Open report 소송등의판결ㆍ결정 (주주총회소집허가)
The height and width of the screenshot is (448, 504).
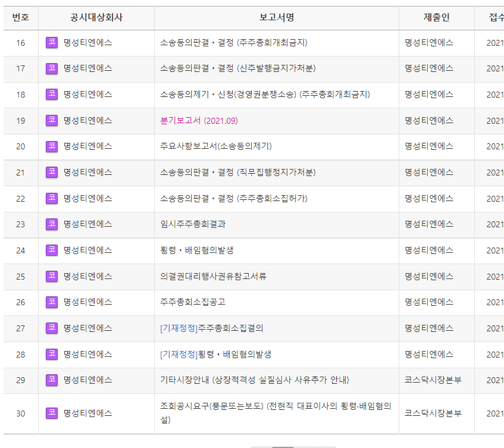pyautogui.click(x=234, y=199)
